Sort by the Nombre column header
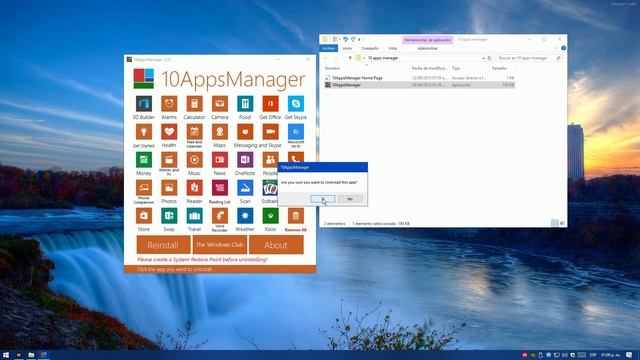 tap(332, 68)
